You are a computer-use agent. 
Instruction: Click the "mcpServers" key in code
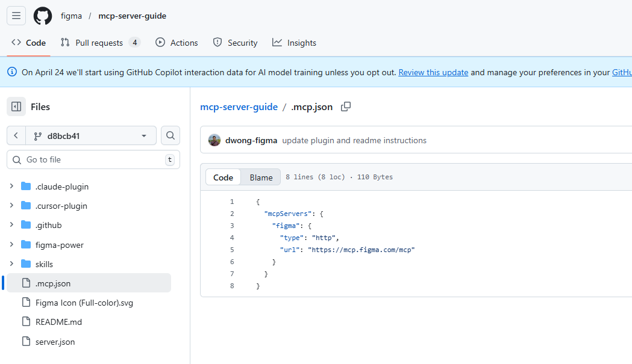(x=288, y=214)
